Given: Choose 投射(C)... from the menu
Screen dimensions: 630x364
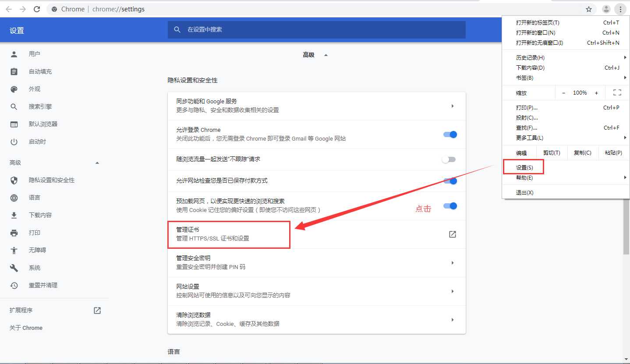Looking at the screenshot, I should click(x=566, y=117).
